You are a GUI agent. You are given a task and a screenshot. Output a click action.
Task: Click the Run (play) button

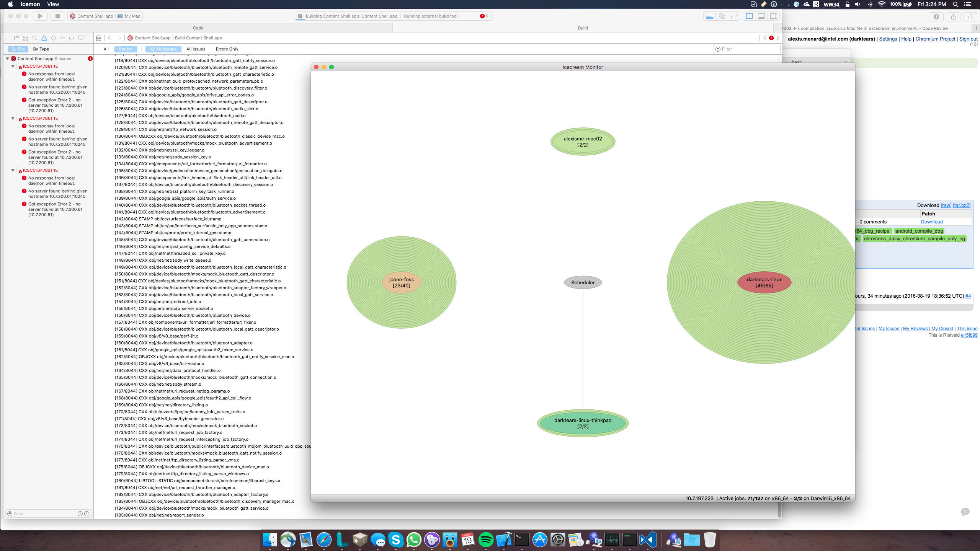coord(40,16)
